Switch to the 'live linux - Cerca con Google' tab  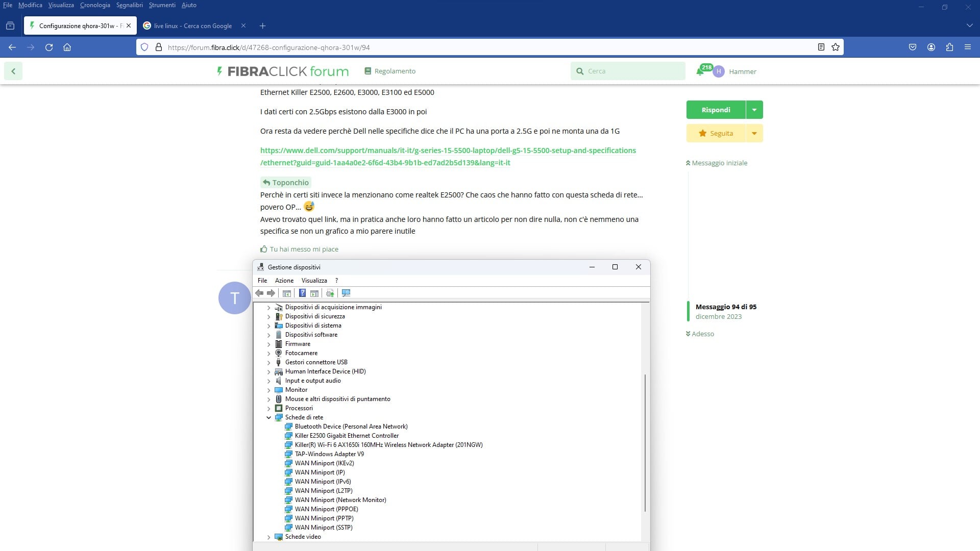[194, 26]
